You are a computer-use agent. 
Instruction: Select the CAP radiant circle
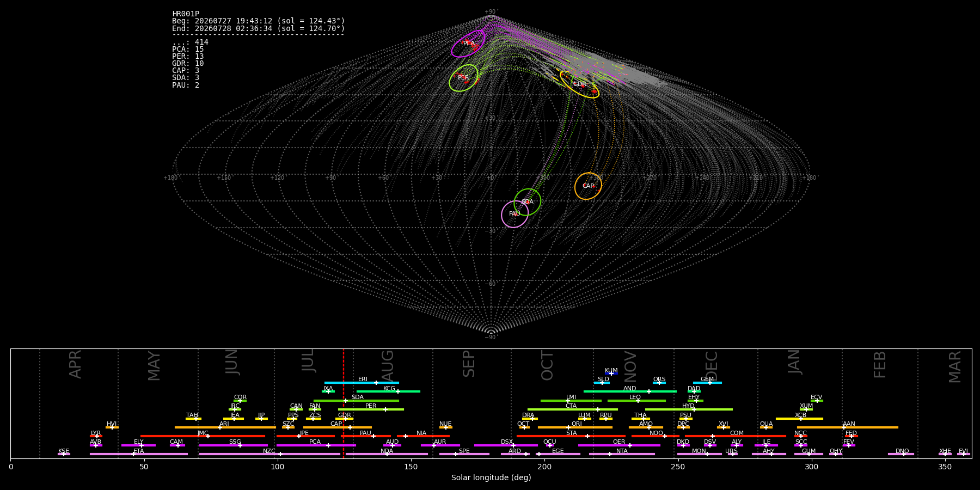point(588,186)
